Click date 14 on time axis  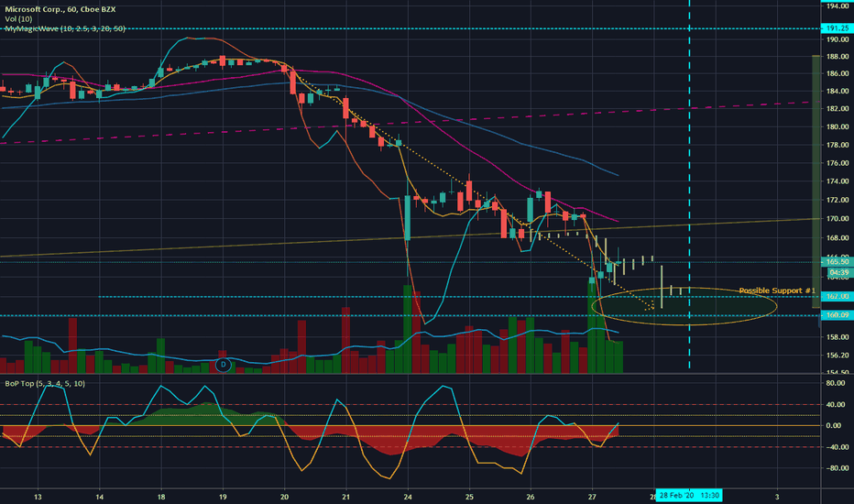pos(99,497)
